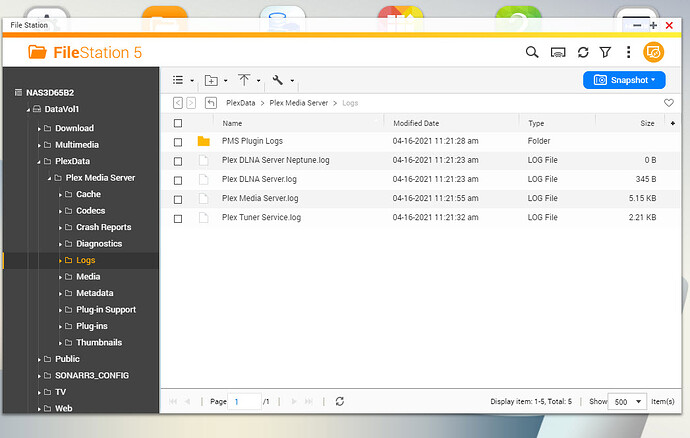This screenshot has height=438, width=690.
Task: Open the tools wrench dropdown arrow
Action: (292, 81)
